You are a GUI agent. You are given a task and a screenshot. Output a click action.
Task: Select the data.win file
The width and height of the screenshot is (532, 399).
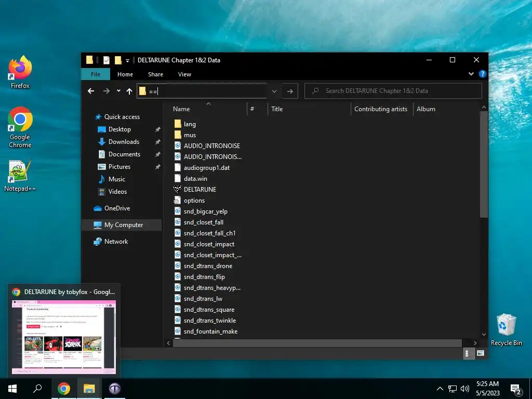[191, 179]
